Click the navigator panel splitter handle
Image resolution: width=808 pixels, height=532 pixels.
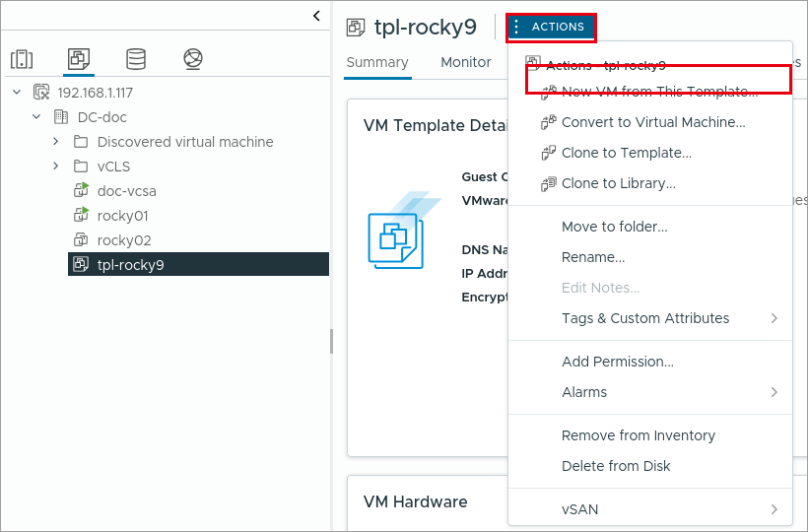(331, 341)
